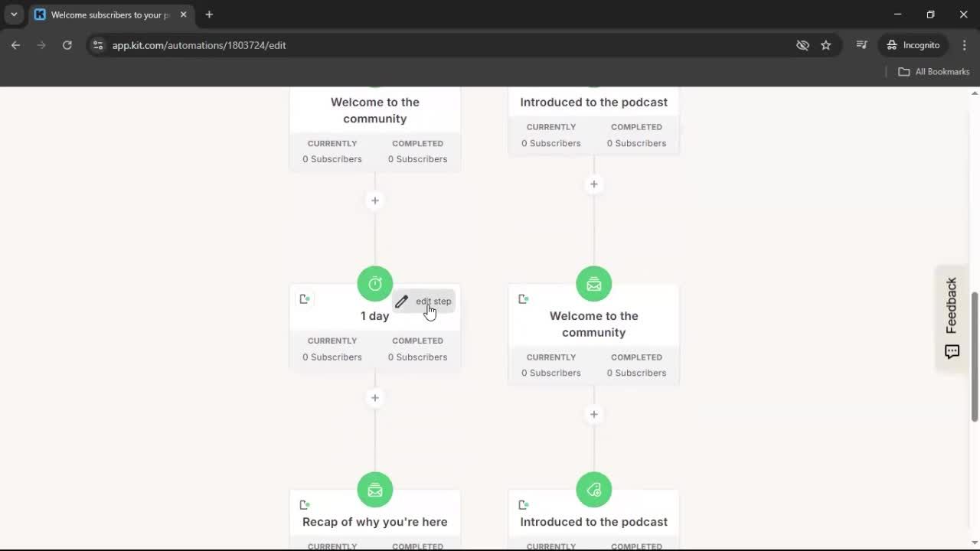Click the page reload icon

coord(67,45)
